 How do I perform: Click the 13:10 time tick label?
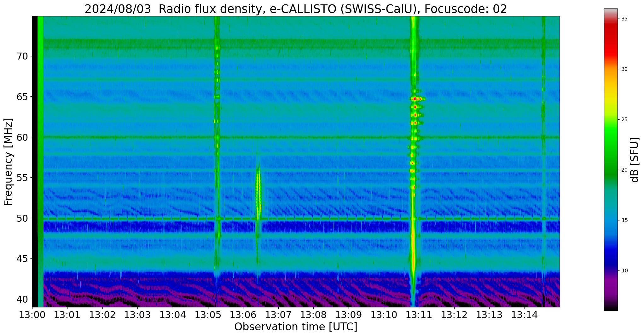tap(384, 315)
